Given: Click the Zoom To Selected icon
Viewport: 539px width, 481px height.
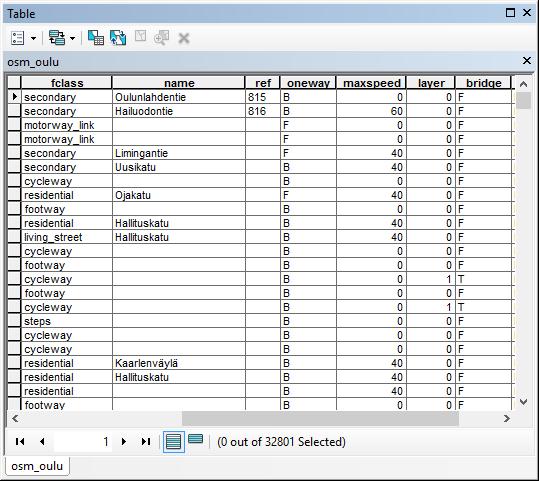Looking at the screenshot, I should [x=162, y=38].
